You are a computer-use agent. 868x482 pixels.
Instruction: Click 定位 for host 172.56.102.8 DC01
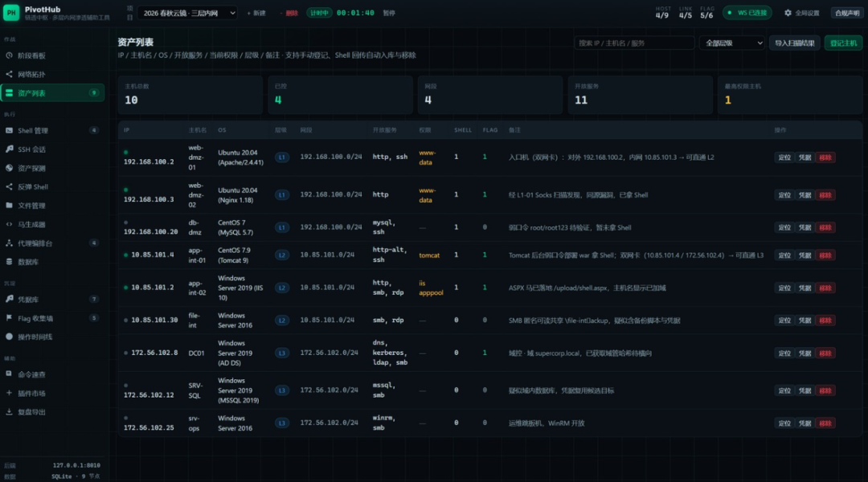pos(784,353)
